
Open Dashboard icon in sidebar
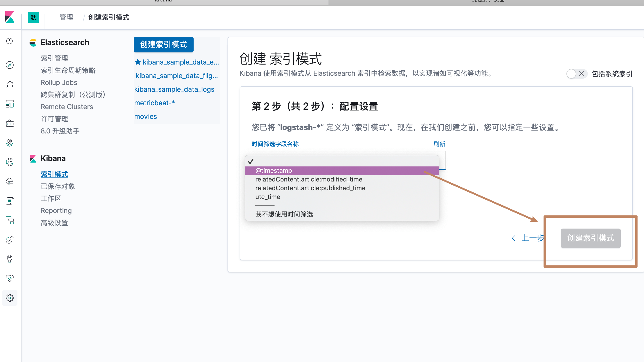[x=9, y=104]
